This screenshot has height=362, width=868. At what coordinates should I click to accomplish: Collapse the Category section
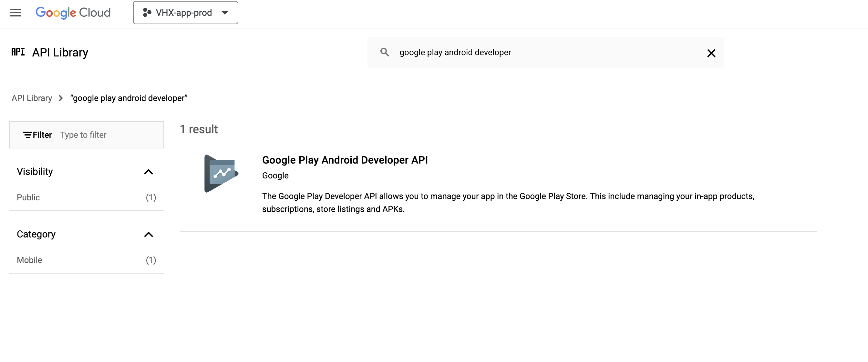(x=149, y=235)
